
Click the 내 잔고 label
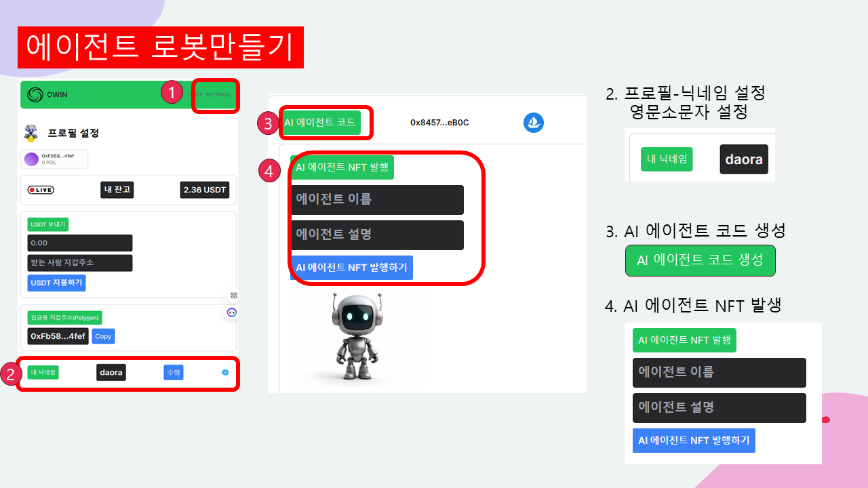pos(117,190)
